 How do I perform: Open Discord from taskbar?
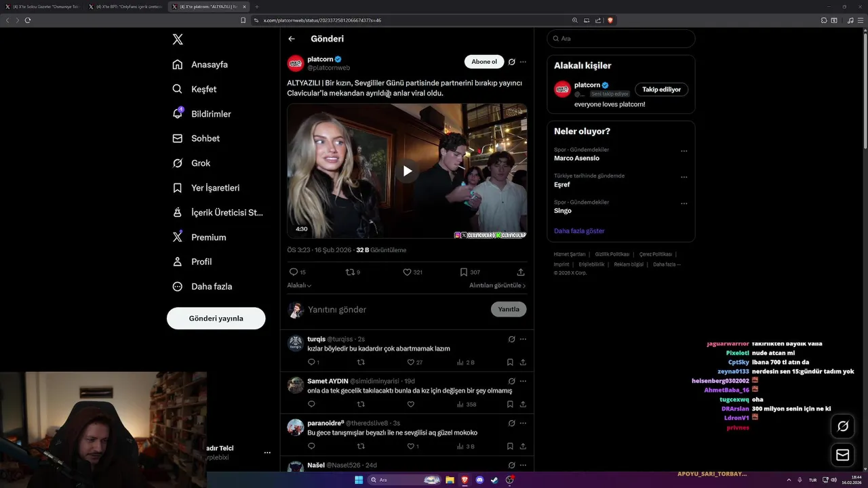click(x=480, y=480)
